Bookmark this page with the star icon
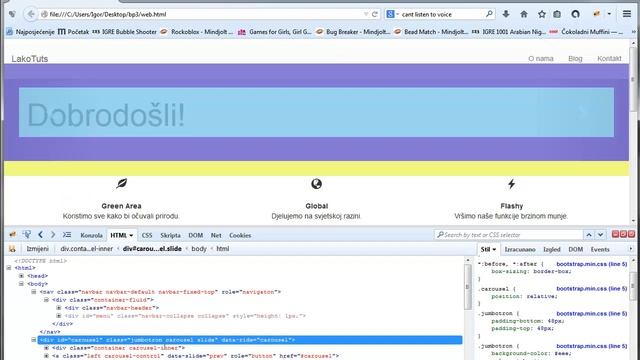 tap(542, 14)
